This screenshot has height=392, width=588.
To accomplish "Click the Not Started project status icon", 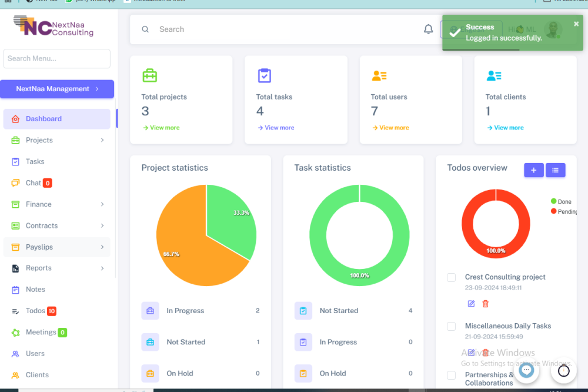I will coord(150,342).
